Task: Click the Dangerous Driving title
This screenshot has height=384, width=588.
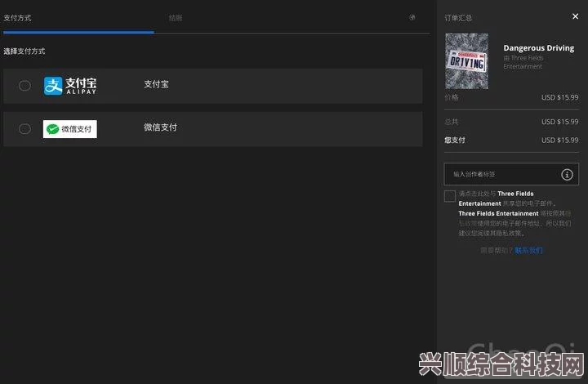Action: coord(539,48)
